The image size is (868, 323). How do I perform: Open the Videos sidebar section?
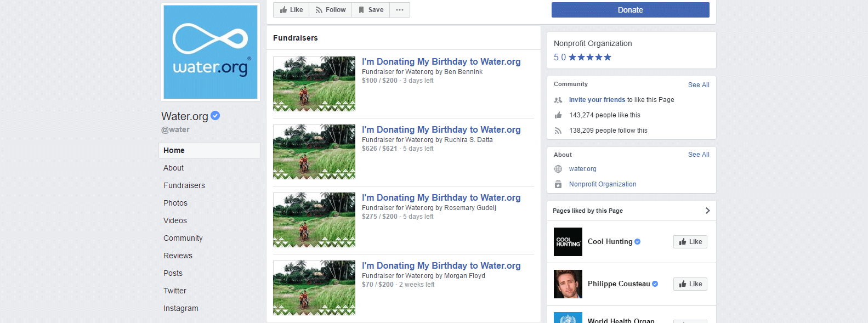click(x=175, y=220)
